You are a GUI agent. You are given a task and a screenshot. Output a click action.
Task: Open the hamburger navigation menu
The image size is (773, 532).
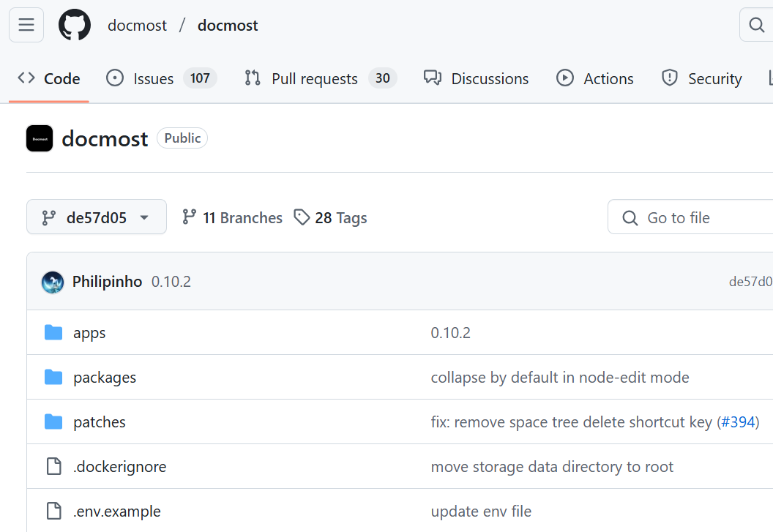click(26, 24)
